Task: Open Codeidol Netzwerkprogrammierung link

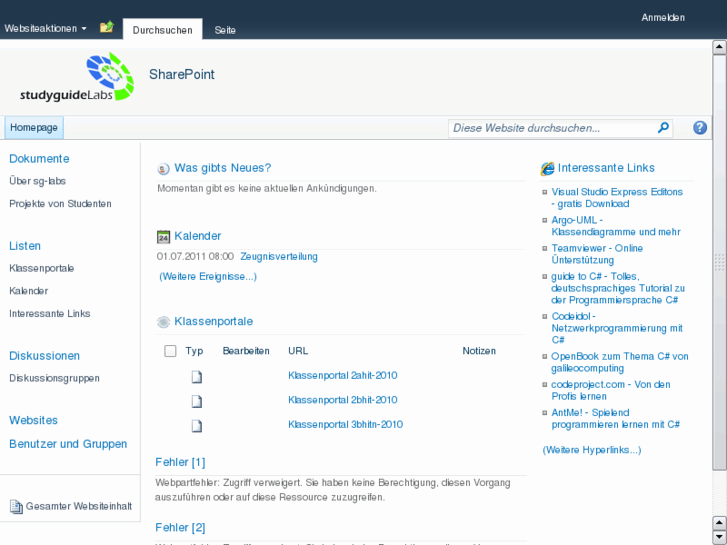Action: [617, 328]
